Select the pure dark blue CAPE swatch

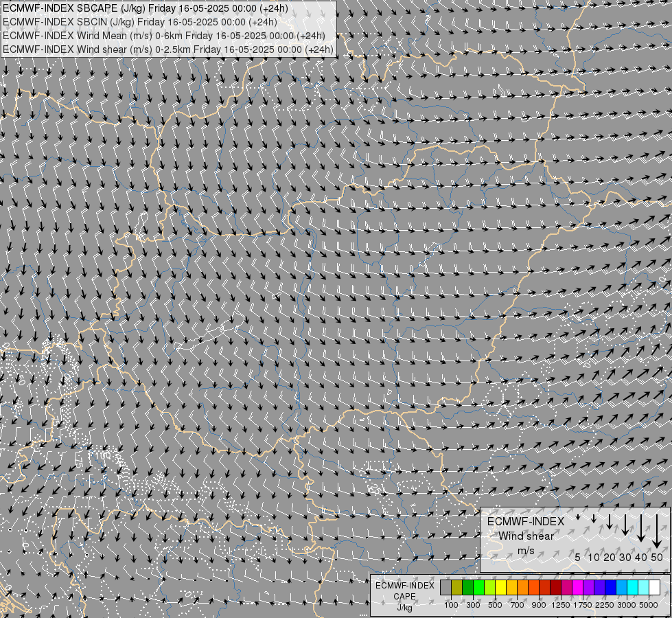[611, 588]
